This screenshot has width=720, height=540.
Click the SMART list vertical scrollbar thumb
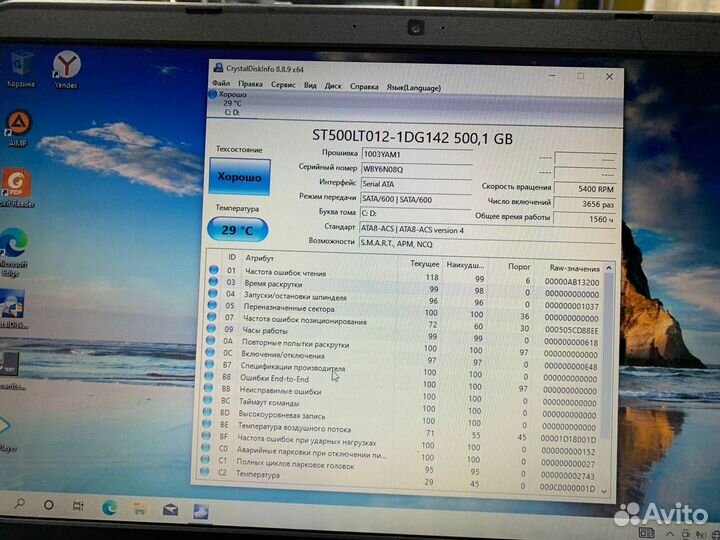tap(607, 355)
